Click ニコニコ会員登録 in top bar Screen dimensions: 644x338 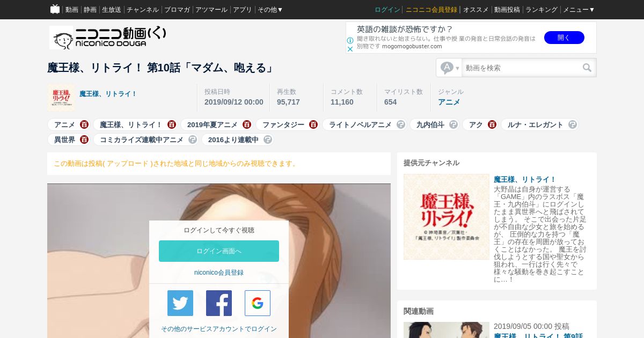(x=431, y=10)
